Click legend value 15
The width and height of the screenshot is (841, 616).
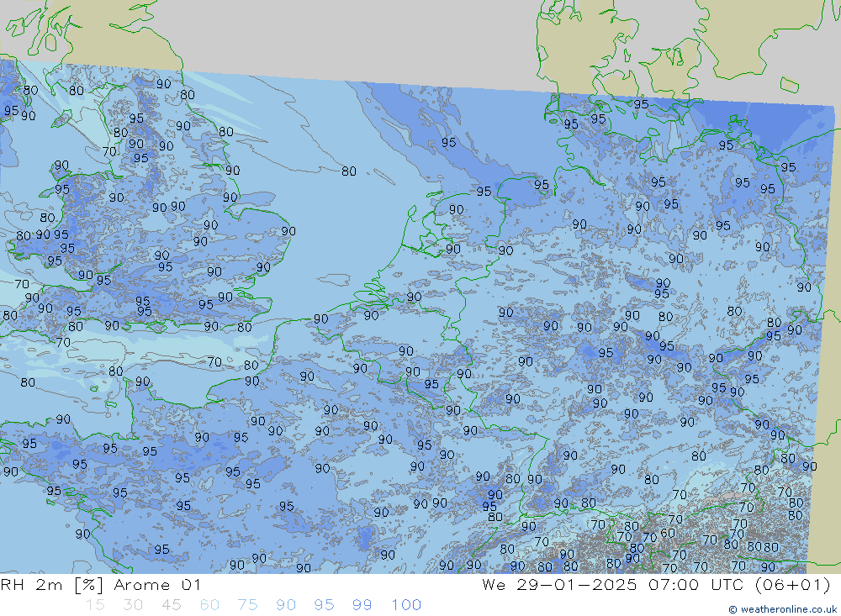tap(95, 605)
